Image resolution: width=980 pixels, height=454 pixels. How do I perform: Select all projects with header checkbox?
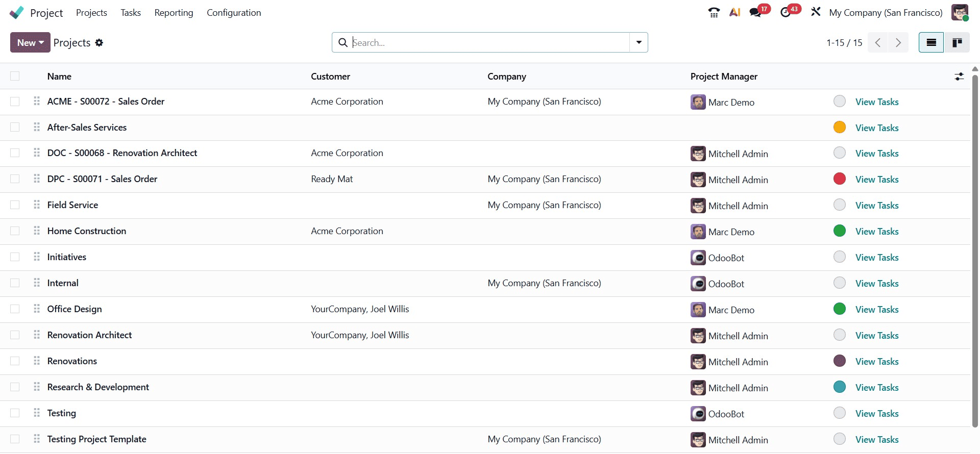(15, 76)
